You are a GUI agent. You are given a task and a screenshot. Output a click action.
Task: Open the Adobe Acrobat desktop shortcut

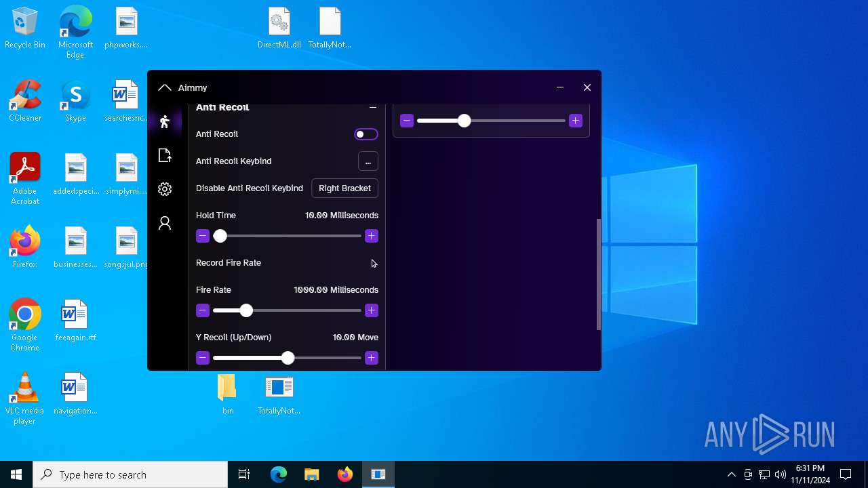coord(25,179)
